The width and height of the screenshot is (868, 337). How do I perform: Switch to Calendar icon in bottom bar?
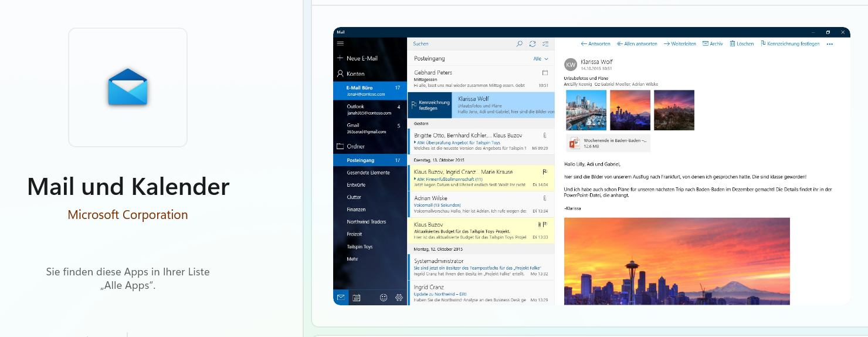tap(356, 298)
